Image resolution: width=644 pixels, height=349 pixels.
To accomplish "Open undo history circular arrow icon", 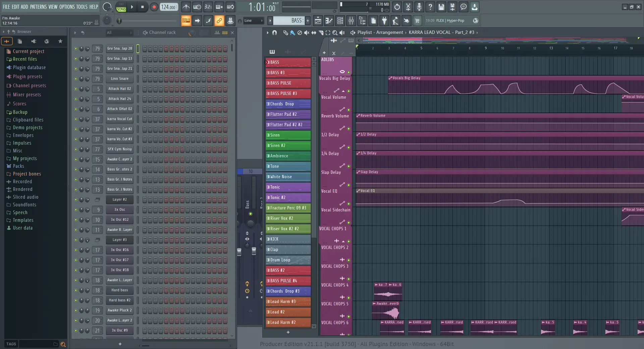I will click(x=397, y=7).
